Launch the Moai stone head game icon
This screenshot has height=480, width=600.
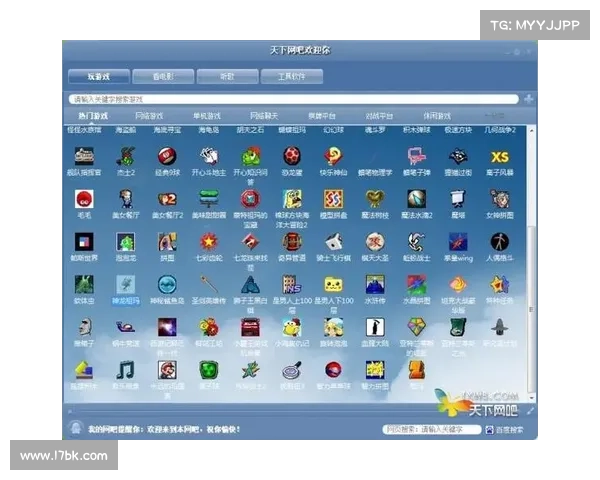[x=84, y=328]
